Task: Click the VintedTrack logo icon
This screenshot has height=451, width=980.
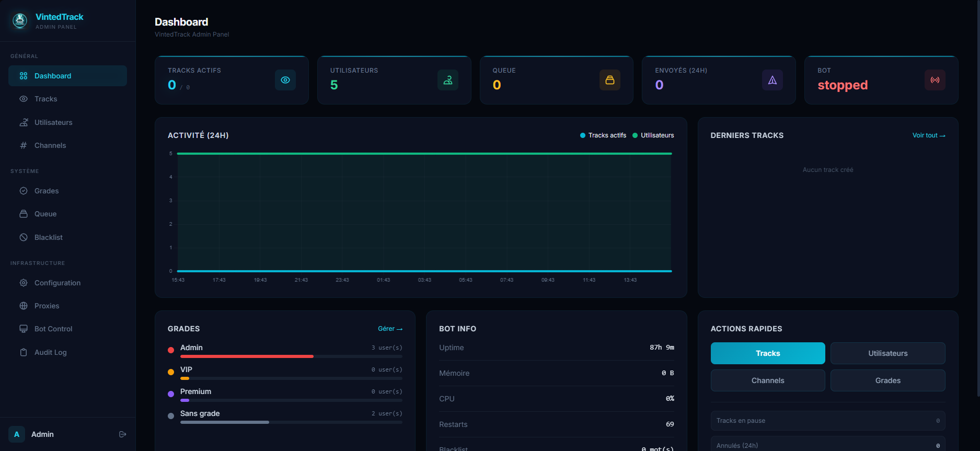Action: point(20,21)
